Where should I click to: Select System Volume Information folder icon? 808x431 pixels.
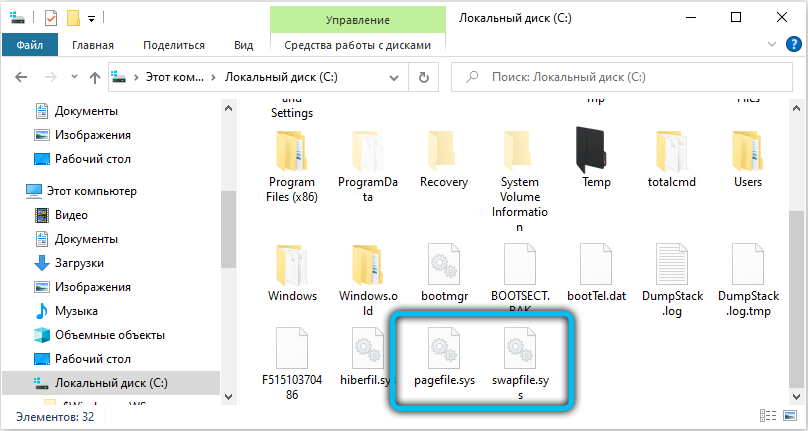pos(519,151)
